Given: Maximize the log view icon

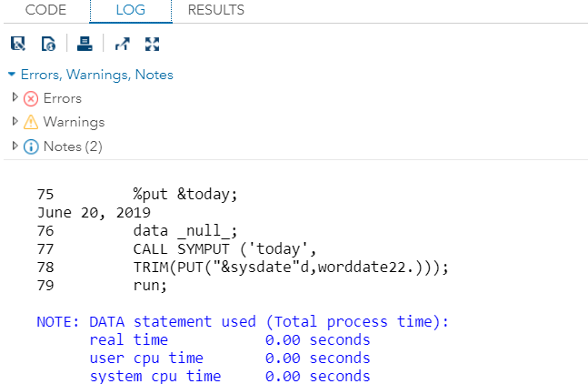Looking at the screenshot, I should [x=153, y=44].
